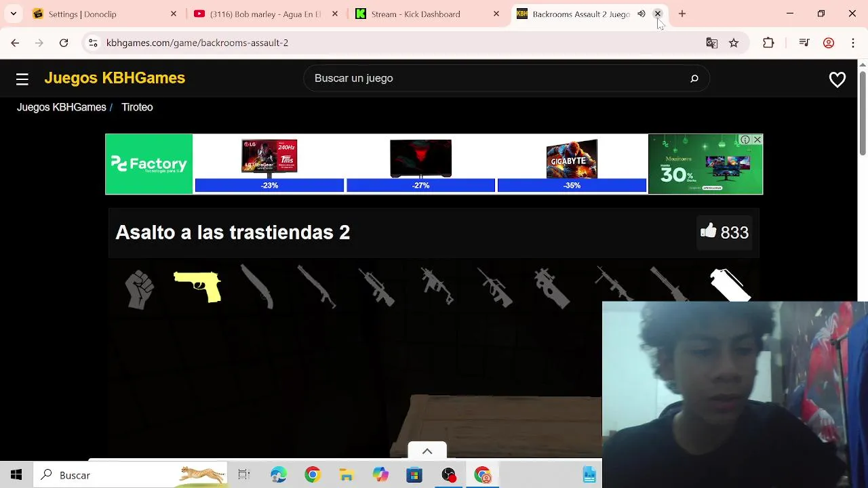Go back to the previous page
Image resolution: width=868 pixels, height=488 pixels.
(15, 43)
